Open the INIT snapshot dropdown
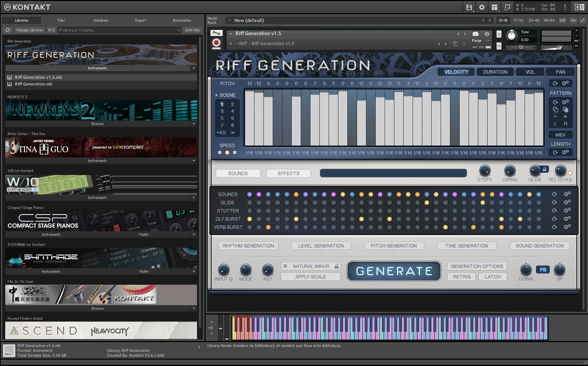This screenshot has height=366, width=588. click(231, 44)
